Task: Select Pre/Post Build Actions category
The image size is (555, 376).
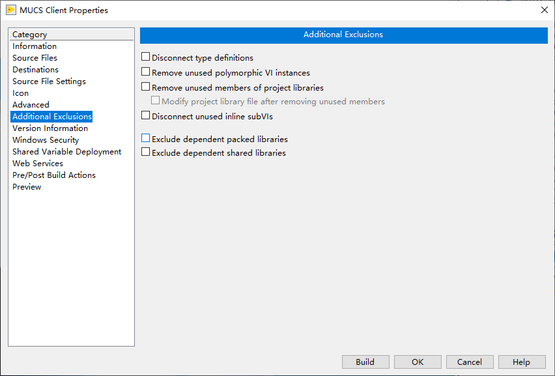Action: click(x=54, y=175)
